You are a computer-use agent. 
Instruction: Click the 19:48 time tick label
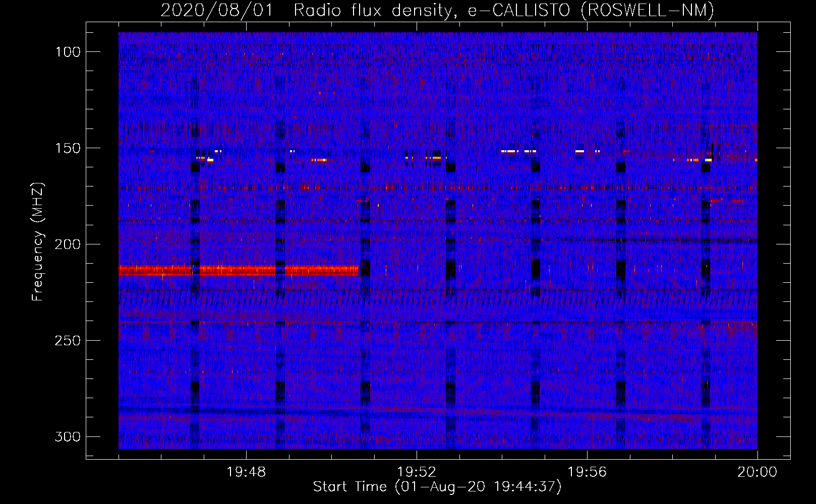point(246,472)
